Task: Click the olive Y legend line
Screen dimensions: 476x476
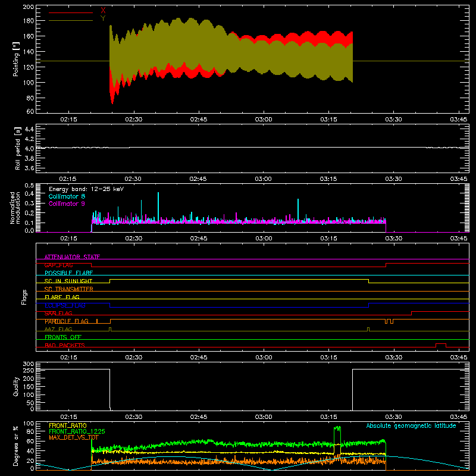Action: [71, 21]
